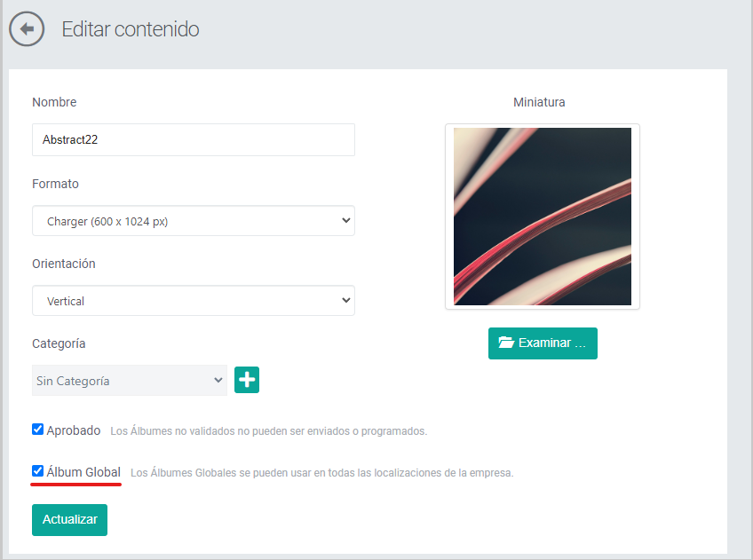Image resolution: width=753 pixels, height=560 pixels.
Task: Focus the Nombre field containing Abstract22
Action: (x=194, y=139)
